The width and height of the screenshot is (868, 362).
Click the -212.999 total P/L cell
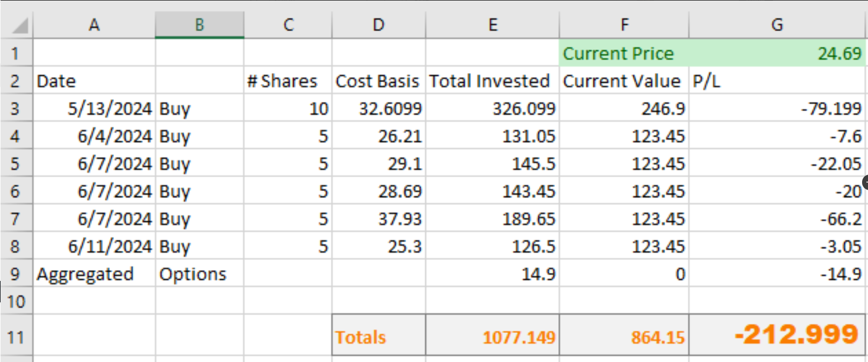777,335
